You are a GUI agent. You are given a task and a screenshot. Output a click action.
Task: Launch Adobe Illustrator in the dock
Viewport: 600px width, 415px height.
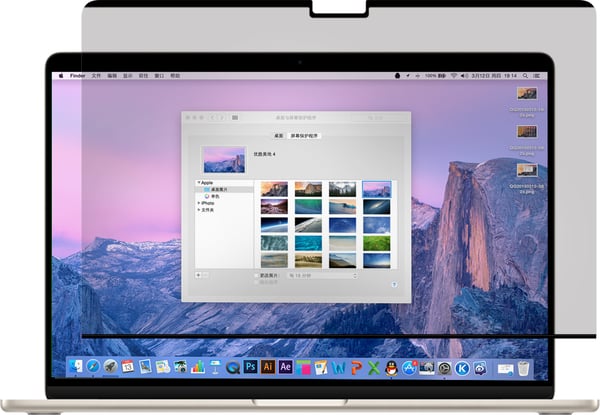268,367
